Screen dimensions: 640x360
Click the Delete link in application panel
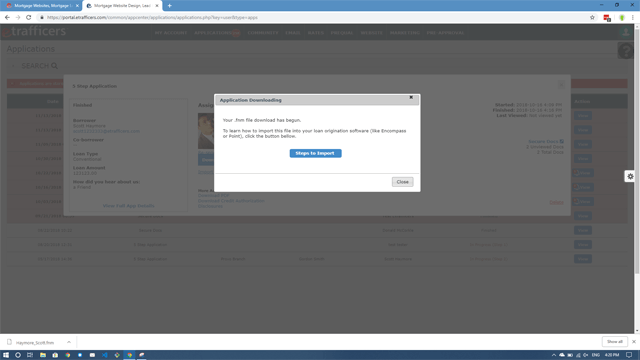click(x=556, y=202)
